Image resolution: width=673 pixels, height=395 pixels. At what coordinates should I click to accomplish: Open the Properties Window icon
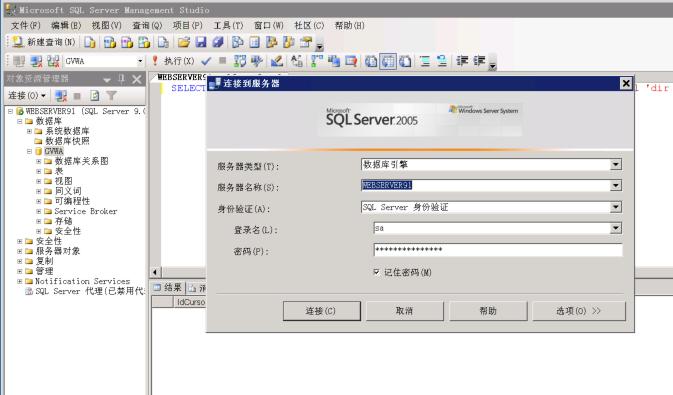click(x=306, y=42)
